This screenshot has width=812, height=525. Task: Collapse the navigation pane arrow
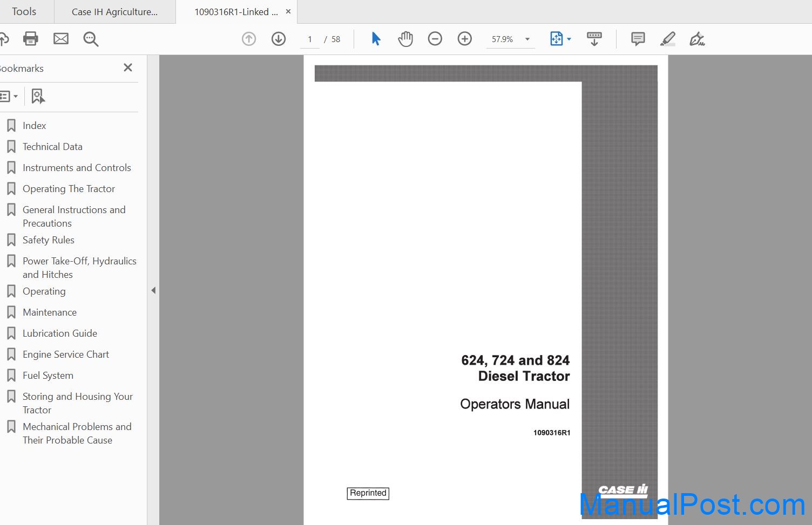(x=153, y=290)
